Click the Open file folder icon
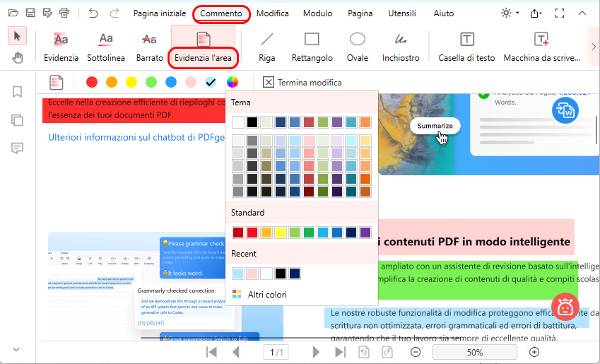The image size is (600, 364). (13, 13)
